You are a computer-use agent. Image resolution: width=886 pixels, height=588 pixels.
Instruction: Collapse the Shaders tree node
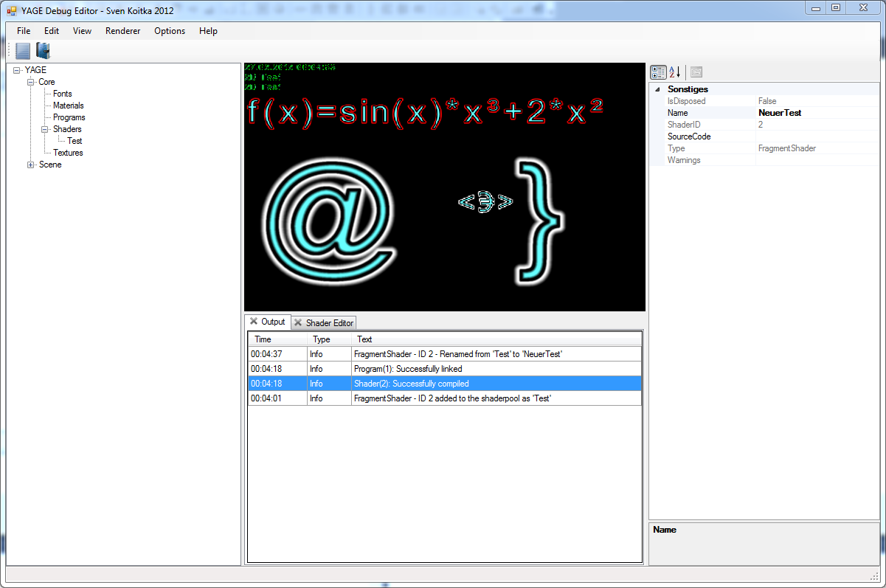45,129
